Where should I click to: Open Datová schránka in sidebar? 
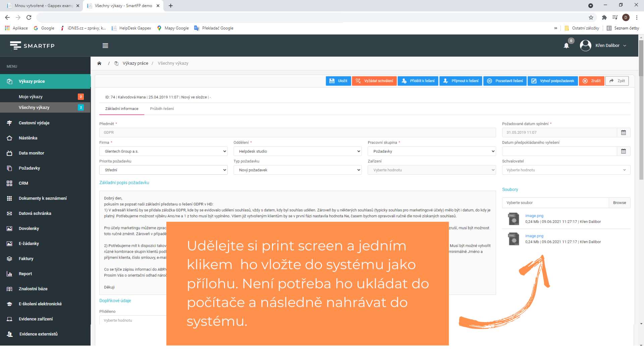coord(35,213)
